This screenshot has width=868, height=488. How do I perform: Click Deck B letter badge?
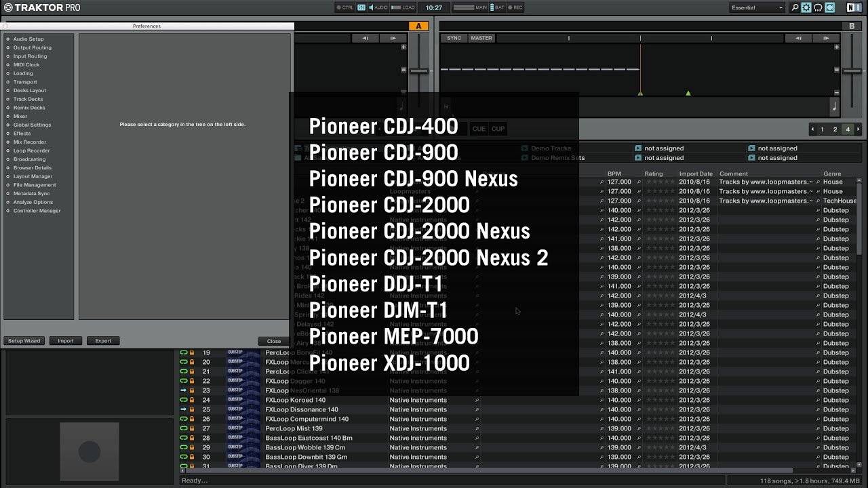tap(852, 26)
